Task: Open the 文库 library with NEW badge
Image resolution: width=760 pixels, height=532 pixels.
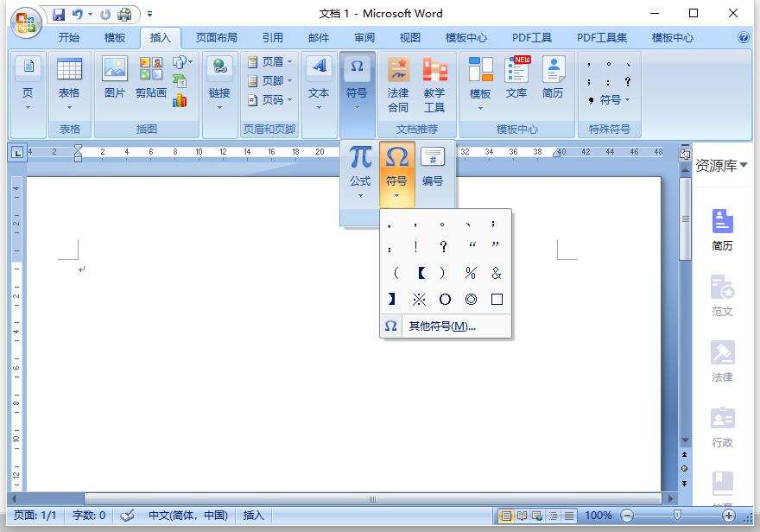Action: point(516,79)
